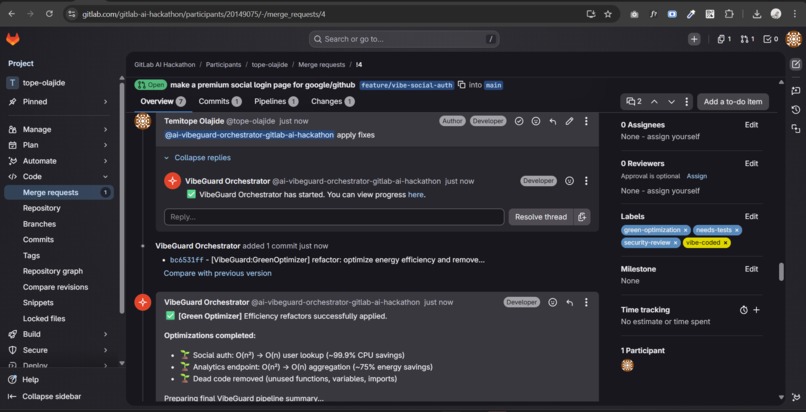
Task: Open more actions on Temitope's comment
Action: pos(586,121)
